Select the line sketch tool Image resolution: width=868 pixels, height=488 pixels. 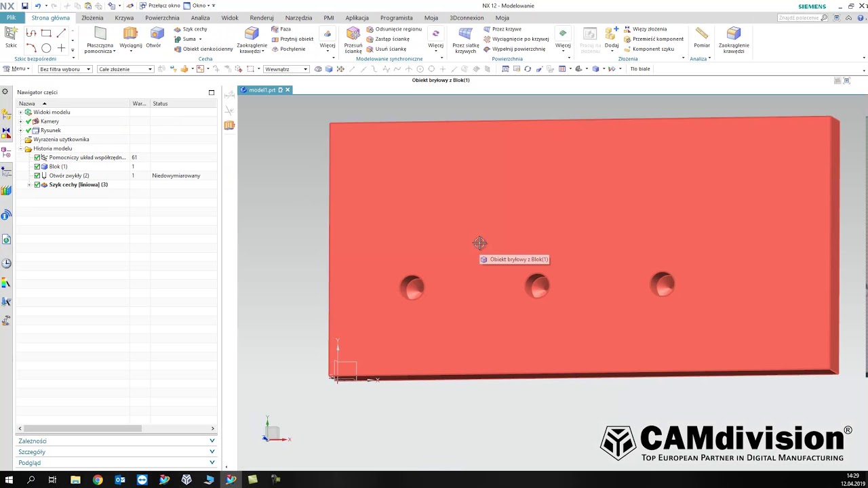click(61, 33)
